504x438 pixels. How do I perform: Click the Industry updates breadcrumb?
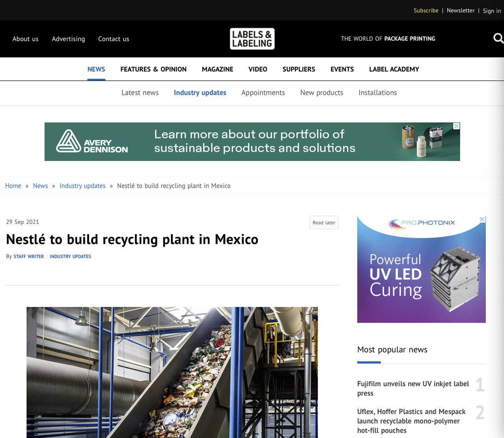coord(82,186)
